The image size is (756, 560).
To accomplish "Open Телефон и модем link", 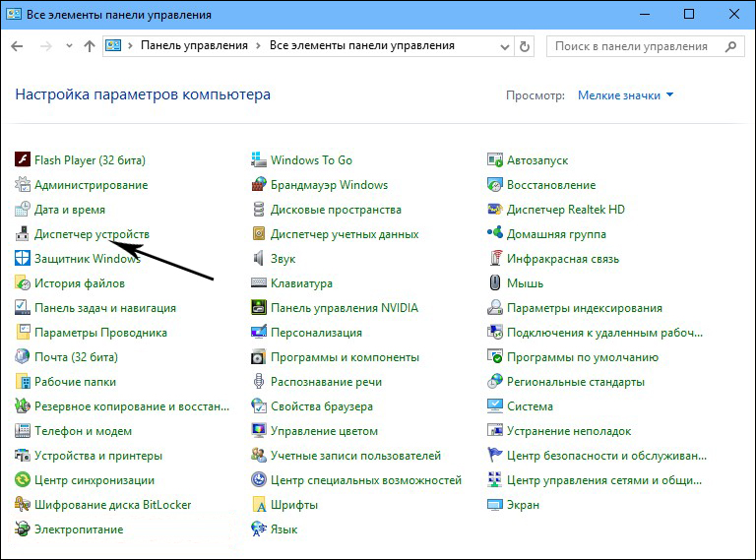I will pos(83,431).
